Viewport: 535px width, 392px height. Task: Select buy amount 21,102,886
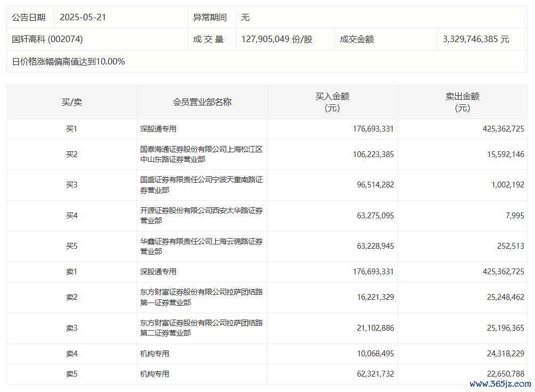tap(375, 328)
